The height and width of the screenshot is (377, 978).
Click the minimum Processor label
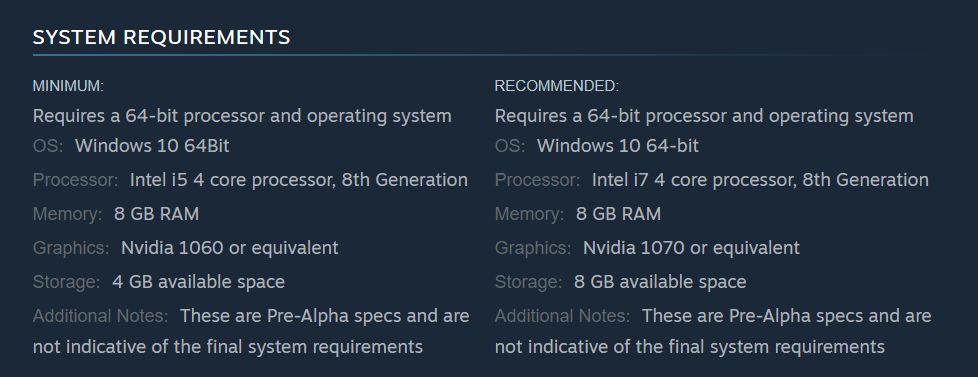pyautogui.click(x=75, y=180)
